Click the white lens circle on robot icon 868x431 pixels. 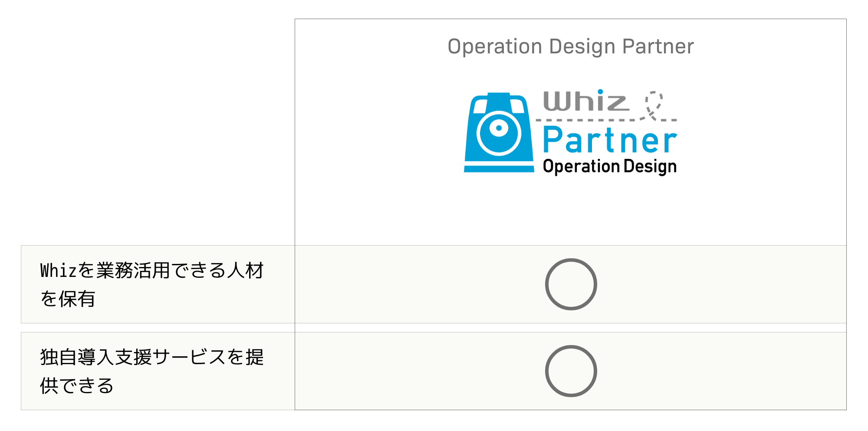(x=499, y=133)
